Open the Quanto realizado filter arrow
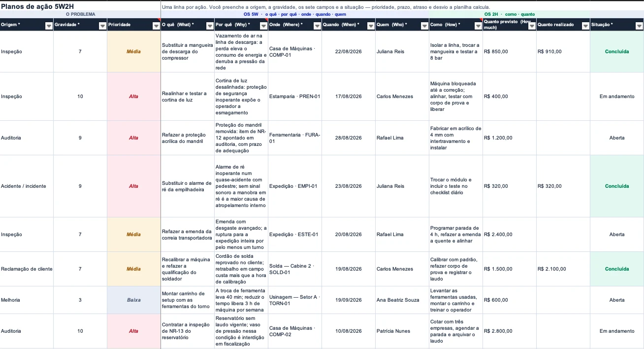Image resolution: width=644 pixels, height=349 pixels. point(585,27)
